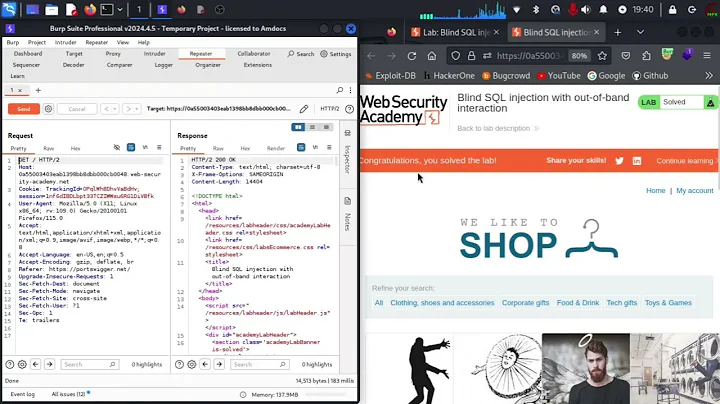Open the Decoder tab
720x404 pixels.
[x=73, y=65]
